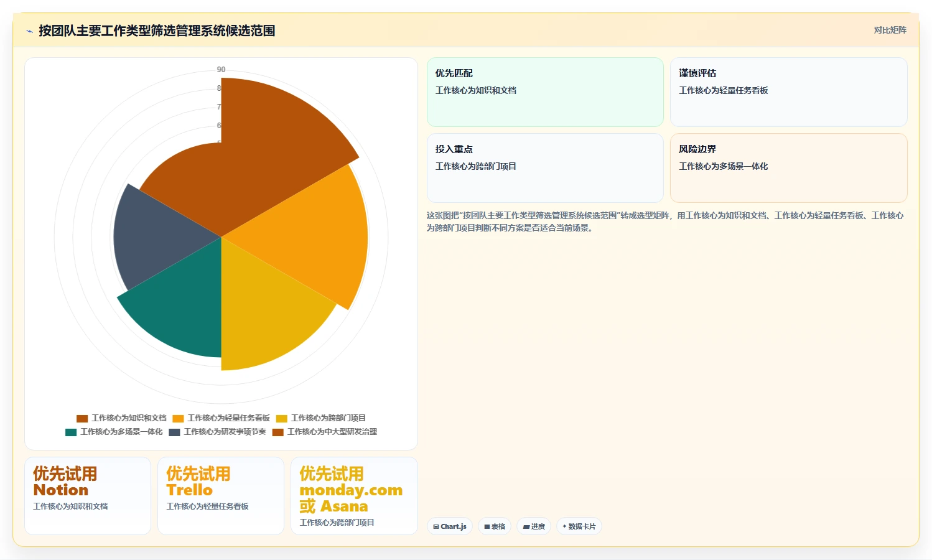Toggle legend swatch for 工作核心为轻量任务看板
The width and height of the screenshot is (932, 560).
179,419
